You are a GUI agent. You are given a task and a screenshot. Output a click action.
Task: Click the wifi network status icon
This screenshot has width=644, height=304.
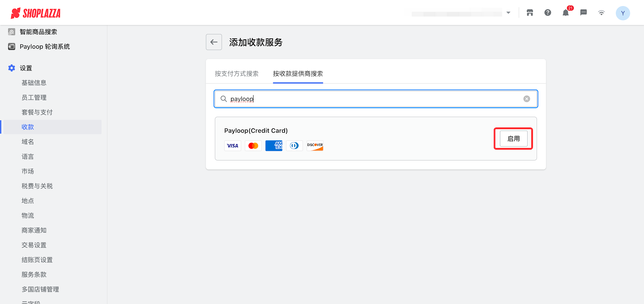pos(601,13)
